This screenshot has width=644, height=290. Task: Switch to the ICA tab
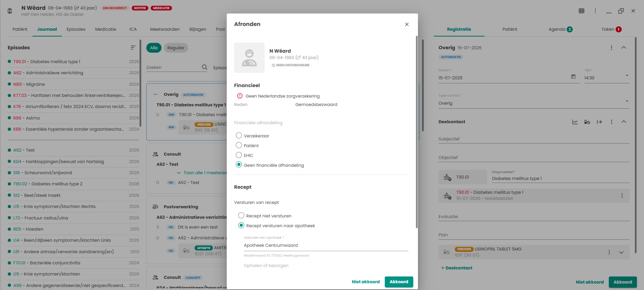point(133,29)
